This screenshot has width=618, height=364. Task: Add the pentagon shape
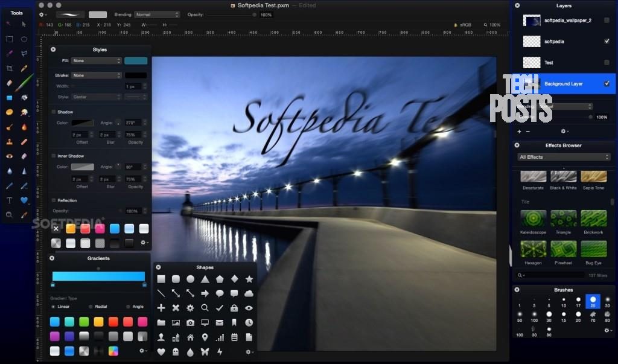tap(220, 279)
